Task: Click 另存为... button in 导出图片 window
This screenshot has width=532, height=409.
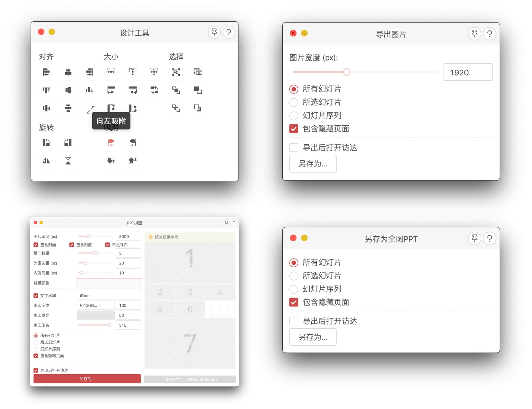Action: tap(313, 164)
